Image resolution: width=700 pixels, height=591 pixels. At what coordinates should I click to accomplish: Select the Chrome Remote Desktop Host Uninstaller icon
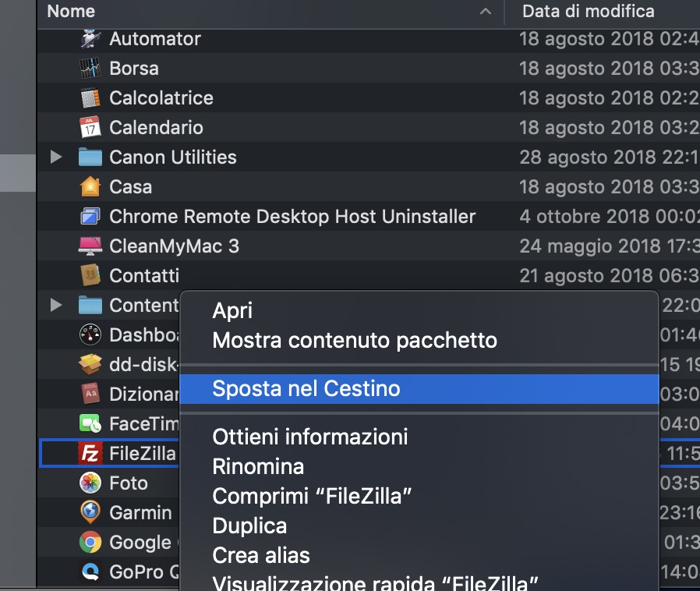[x=90, y=217]
